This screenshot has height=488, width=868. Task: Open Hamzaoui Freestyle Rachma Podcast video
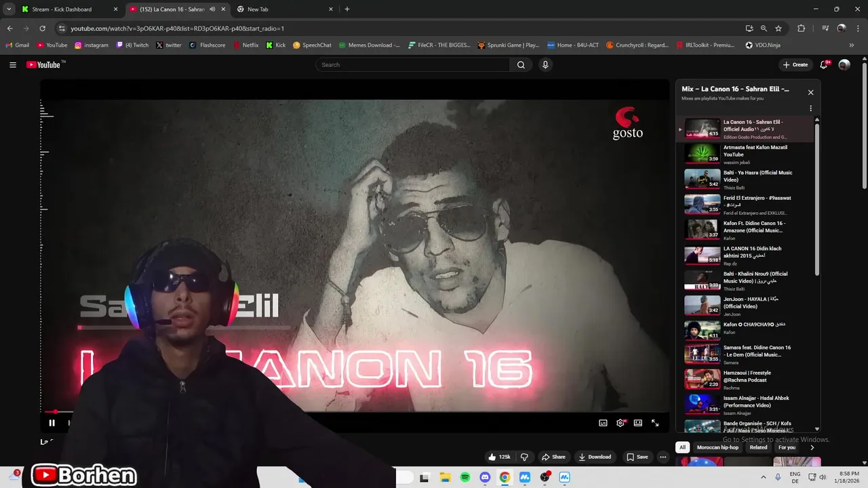pos(746,380)
